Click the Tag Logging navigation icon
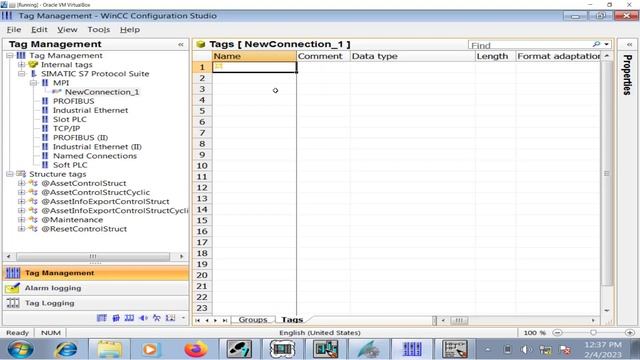The image size is (640, 360). tap(13, 303)
